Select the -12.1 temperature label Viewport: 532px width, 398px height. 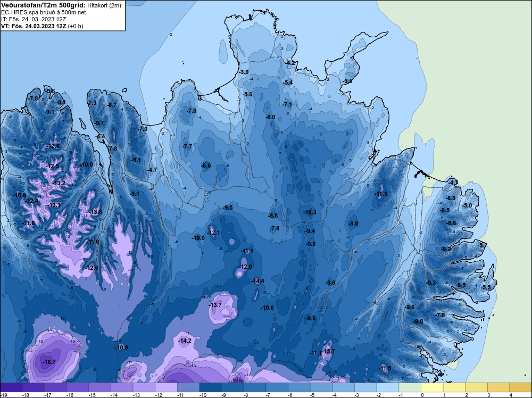213,233
